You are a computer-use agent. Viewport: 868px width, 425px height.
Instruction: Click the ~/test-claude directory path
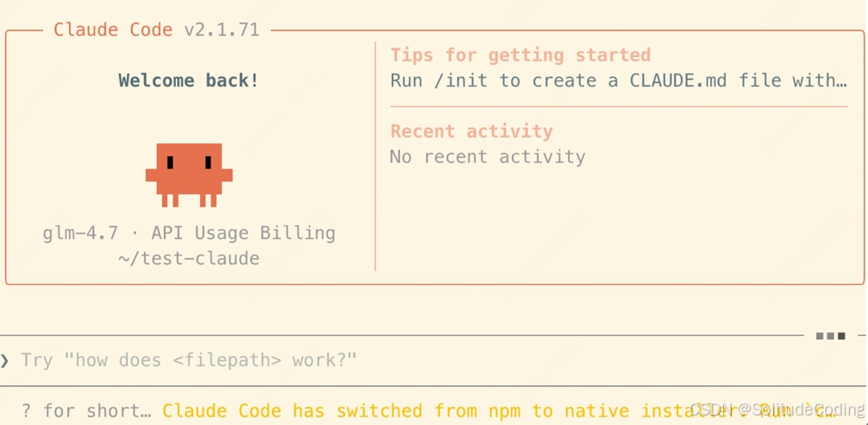pos(189,258)
